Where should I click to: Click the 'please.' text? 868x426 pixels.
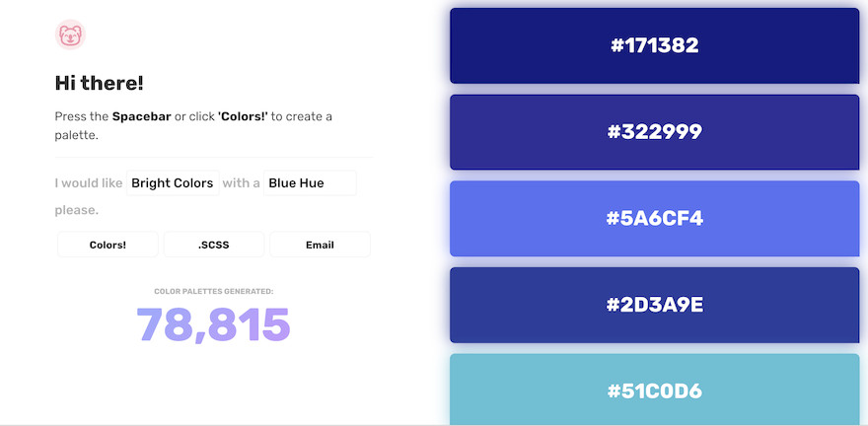(77, 210)
